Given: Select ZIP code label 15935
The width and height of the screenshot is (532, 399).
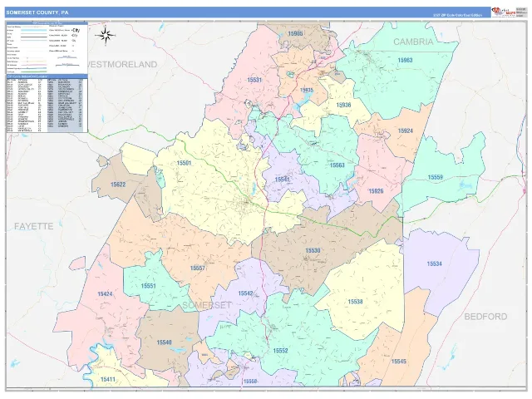Looking at the screenshot, I should 307,91.
